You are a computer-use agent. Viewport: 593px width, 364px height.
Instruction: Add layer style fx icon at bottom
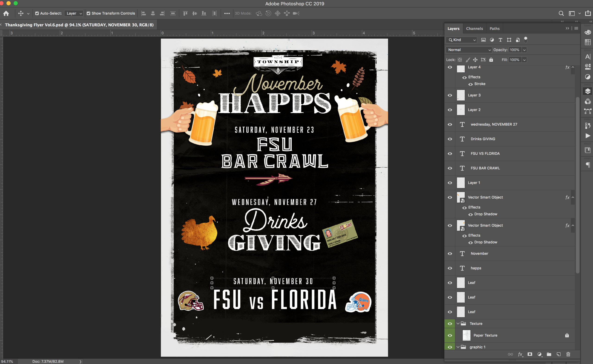tap(520, 354)
